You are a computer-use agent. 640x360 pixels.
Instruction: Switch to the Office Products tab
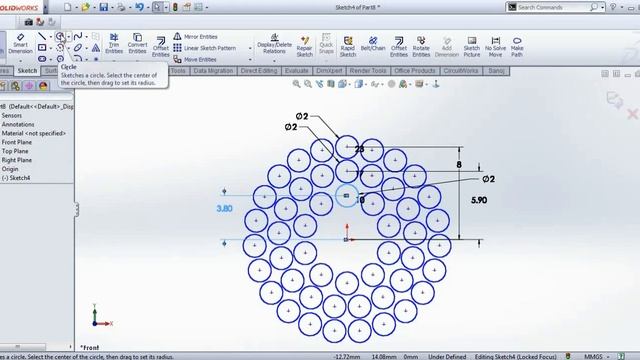[415, 71]
